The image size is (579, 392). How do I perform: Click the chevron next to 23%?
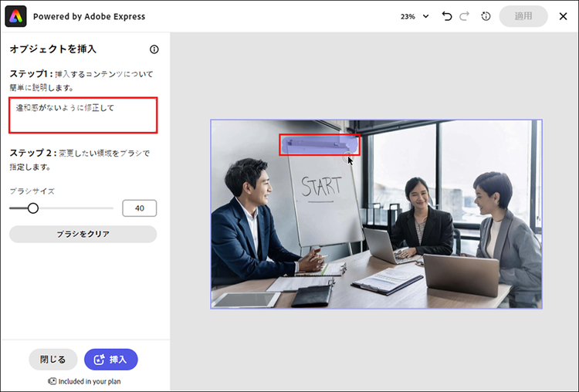tap(425, 16)
